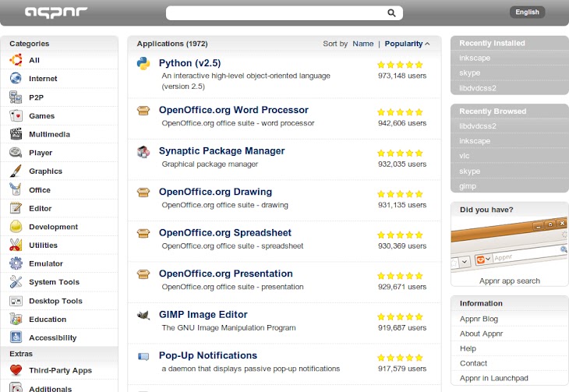The width and height of the screenshot is (569, 392).
Task: Click the Emulator gear icon
Action: coord(16,263)
